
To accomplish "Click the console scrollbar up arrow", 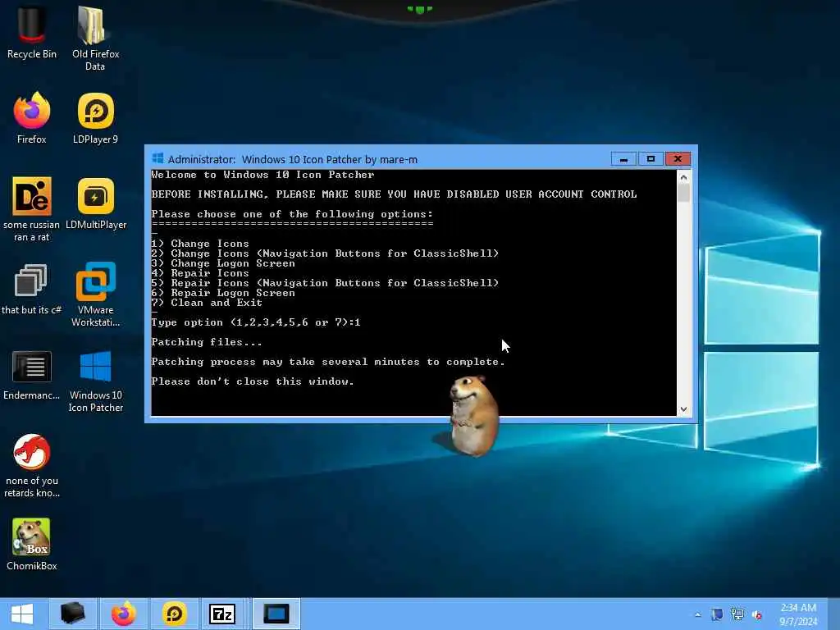I will [x=683, y=177].
